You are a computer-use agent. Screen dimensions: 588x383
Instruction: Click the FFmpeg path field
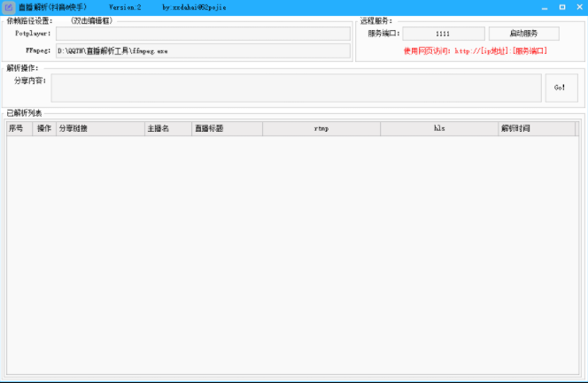pyautogui.click(x=203, y=51)
